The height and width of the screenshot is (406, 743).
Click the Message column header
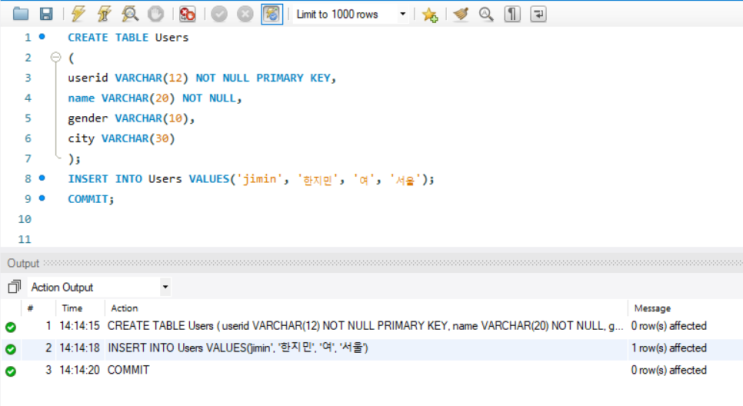[651, 308]
